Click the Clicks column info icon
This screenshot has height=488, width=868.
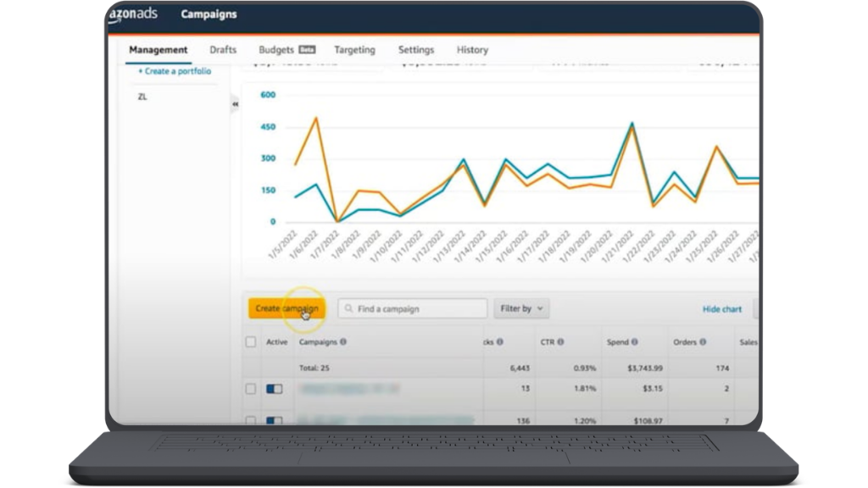point(500,342)
